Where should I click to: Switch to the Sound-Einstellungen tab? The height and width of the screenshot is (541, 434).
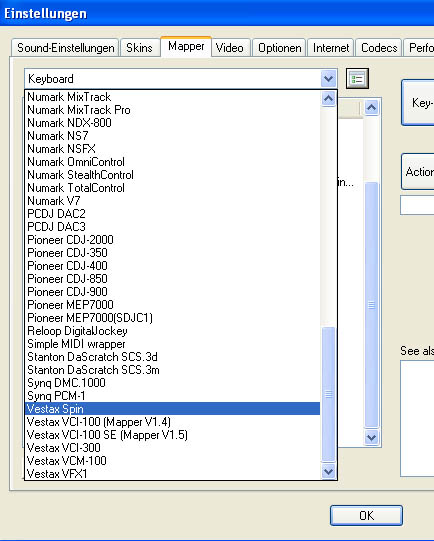66,48
